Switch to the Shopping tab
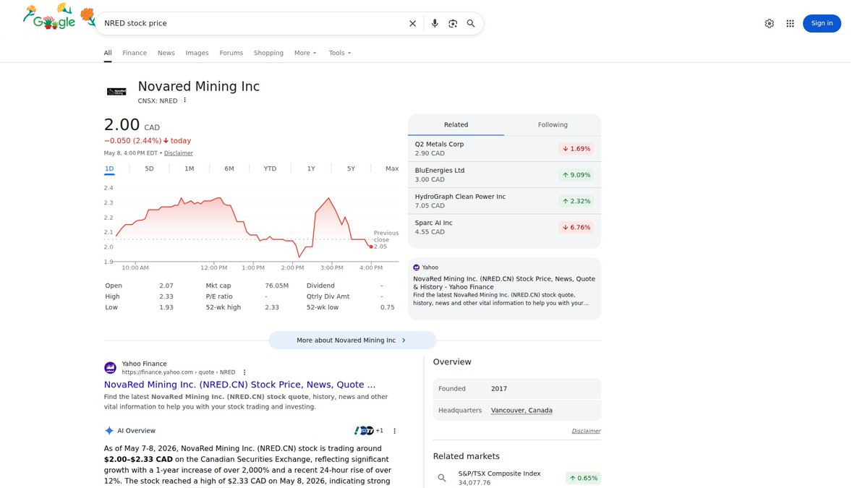Screen dimensions: 868x488 pyautogui.click(x=268, y=53)
